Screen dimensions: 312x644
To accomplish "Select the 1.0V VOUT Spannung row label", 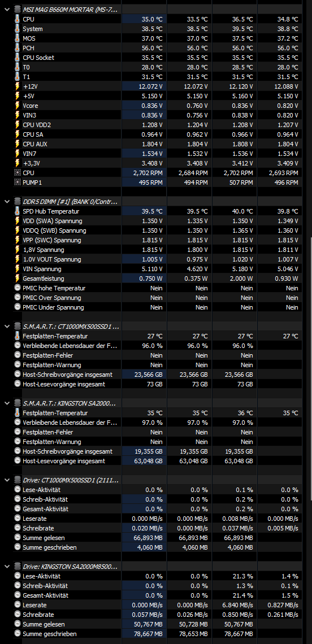I will coord(52,259).
